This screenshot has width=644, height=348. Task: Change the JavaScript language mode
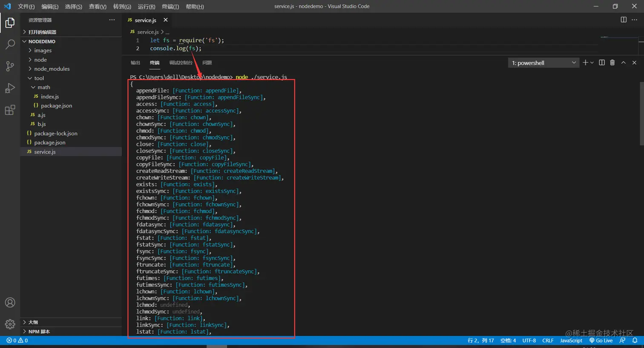tap(571, 340)
